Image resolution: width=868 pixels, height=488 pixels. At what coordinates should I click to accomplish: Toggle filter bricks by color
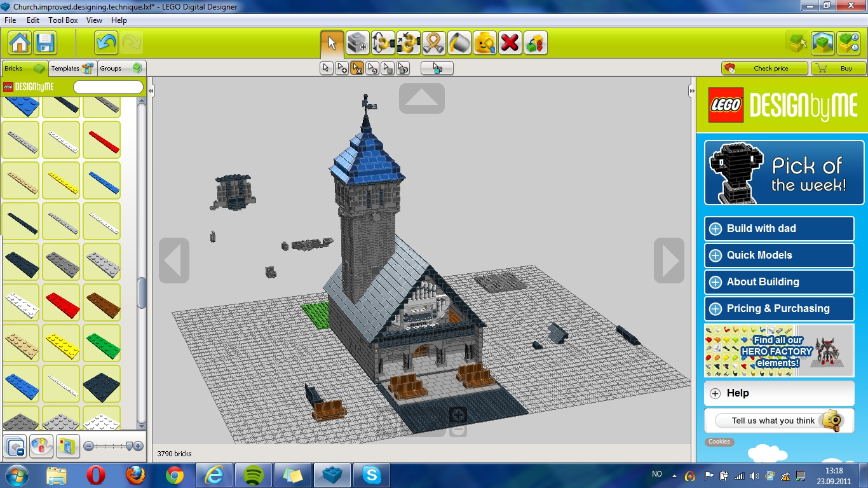41,446
